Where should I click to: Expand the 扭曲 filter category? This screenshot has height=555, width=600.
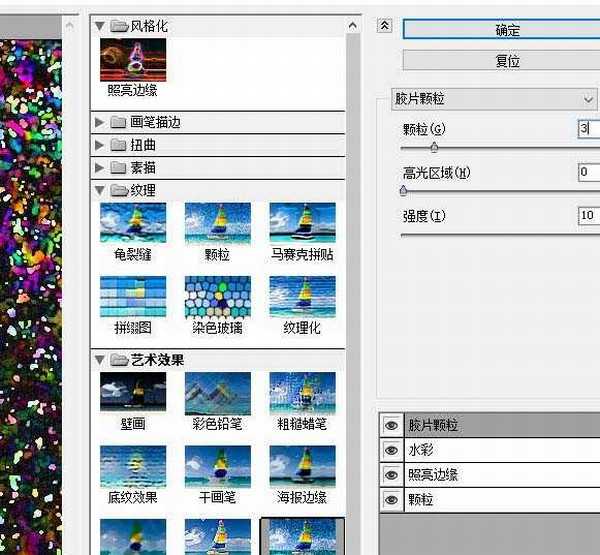tap(100, 145)
